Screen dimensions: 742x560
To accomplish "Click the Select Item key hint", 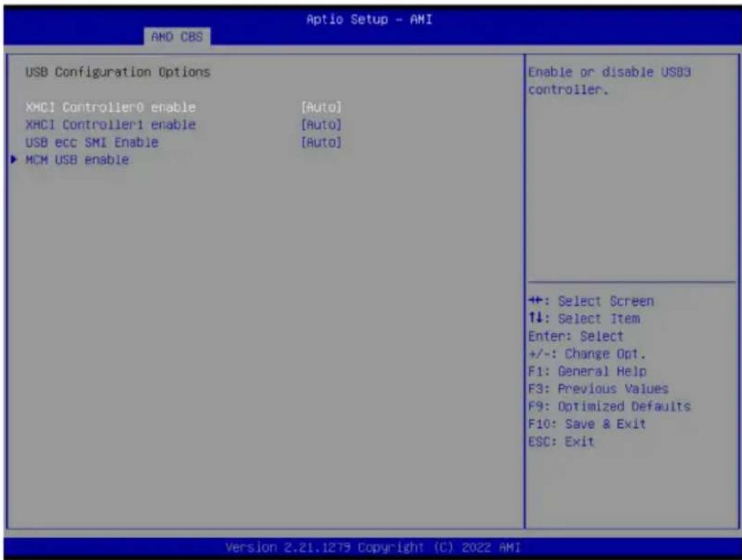I will [584, 319].
